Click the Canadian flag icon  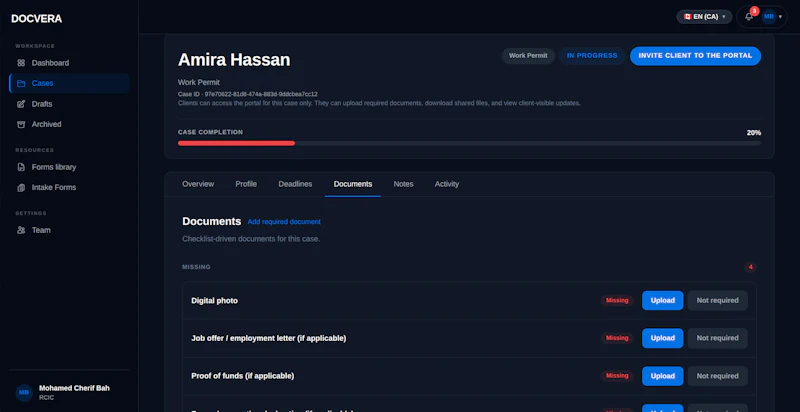tap(687, 17)
